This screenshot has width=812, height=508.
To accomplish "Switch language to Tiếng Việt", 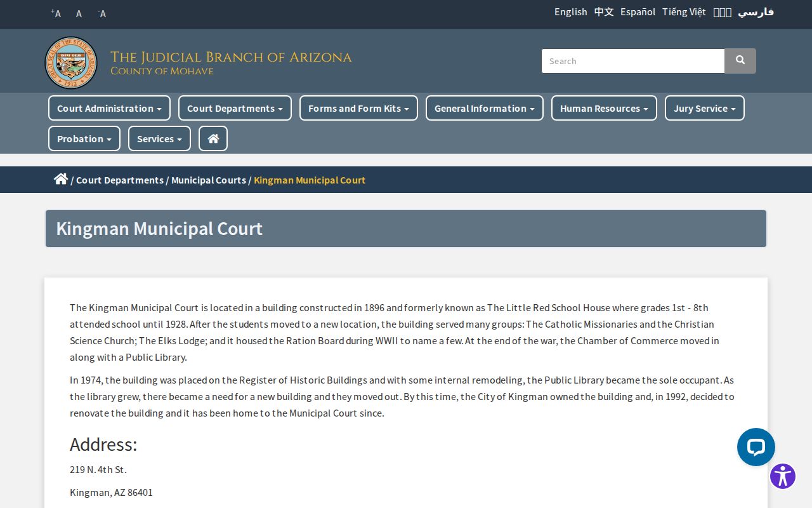I will pyautogui.click(x=684, y=12).
